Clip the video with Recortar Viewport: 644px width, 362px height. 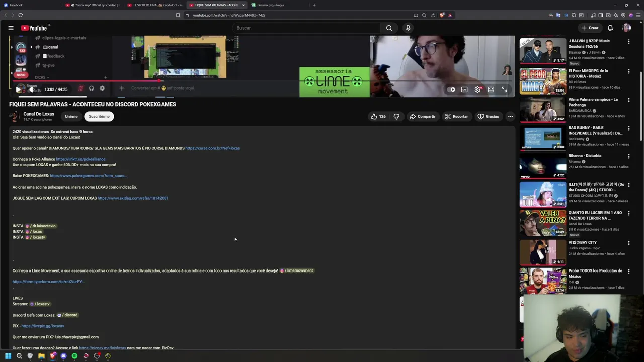click(456, 116)
